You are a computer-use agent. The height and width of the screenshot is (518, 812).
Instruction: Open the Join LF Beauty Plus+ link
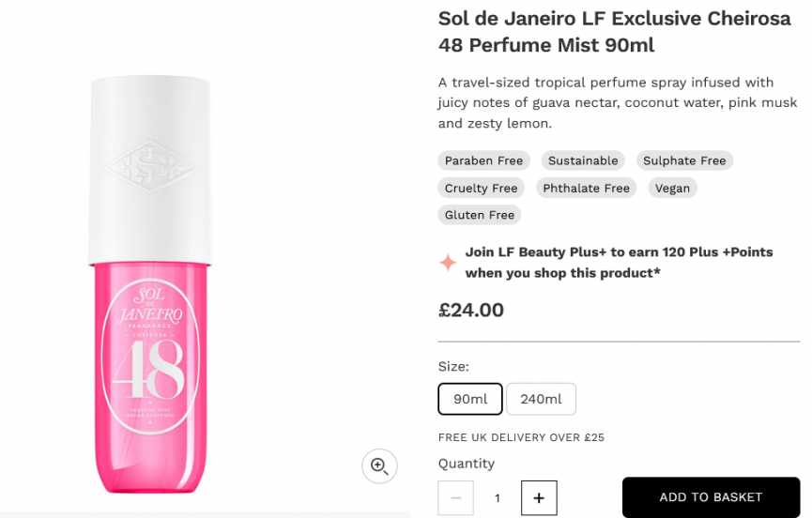tap(619, 263)
